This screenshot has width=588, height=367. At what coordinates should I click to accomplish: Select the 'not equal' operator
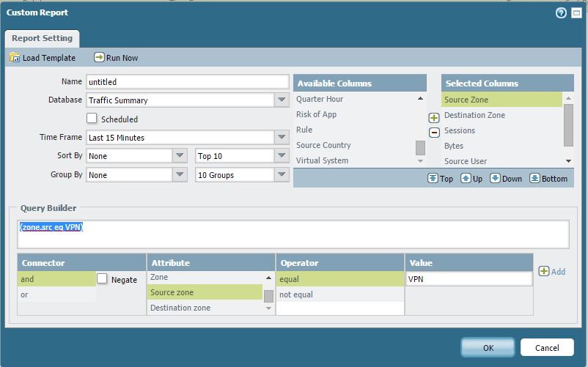point(340,294)
